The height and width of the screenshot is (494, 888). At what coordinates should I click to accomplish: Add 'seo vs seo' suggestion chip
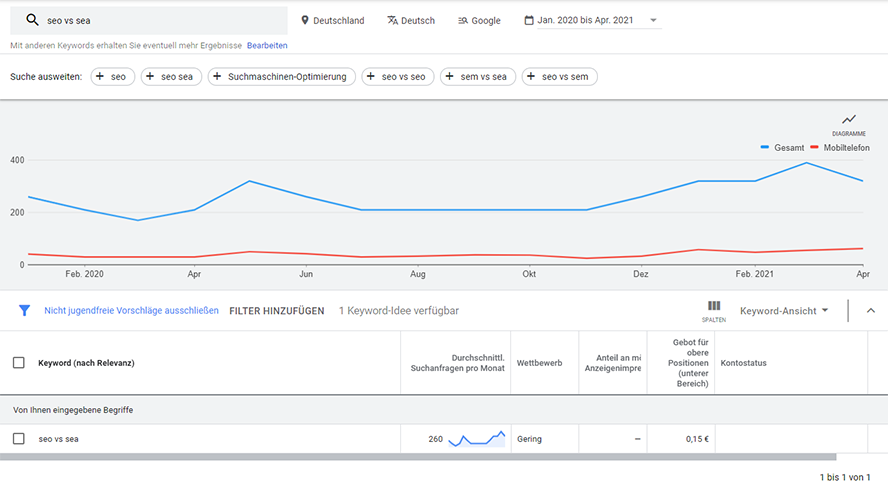[398, 76]
